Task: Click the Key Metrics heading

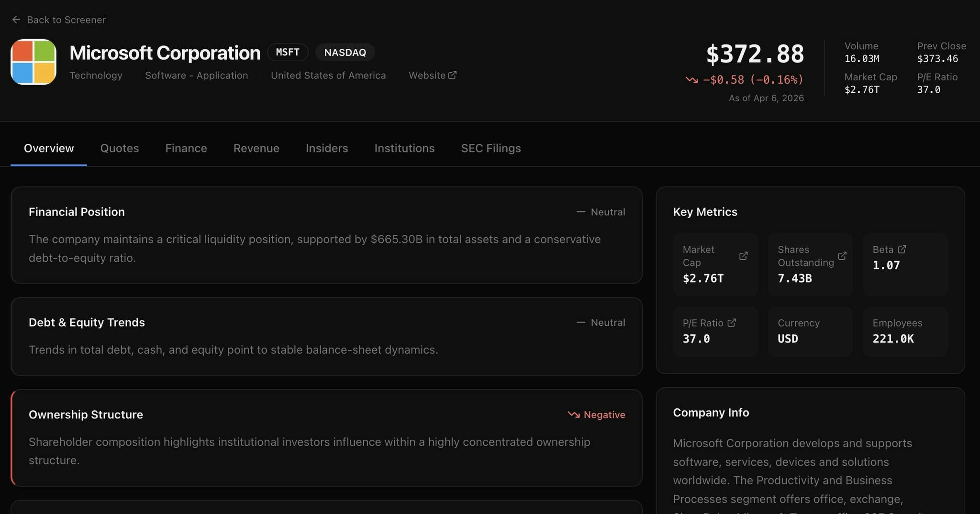Action: [x=705, y=212]
